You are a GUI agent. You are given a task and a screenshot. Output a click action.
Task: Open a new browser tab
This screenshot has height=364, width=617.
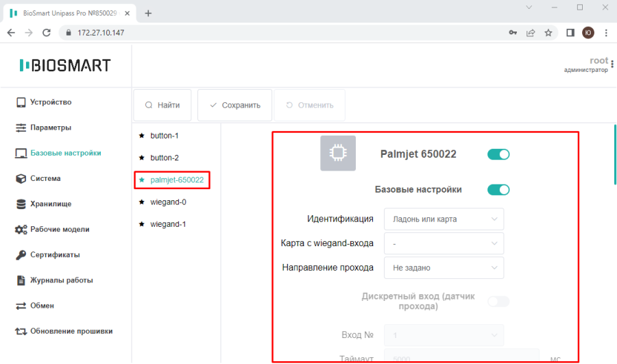coord(148,14)
